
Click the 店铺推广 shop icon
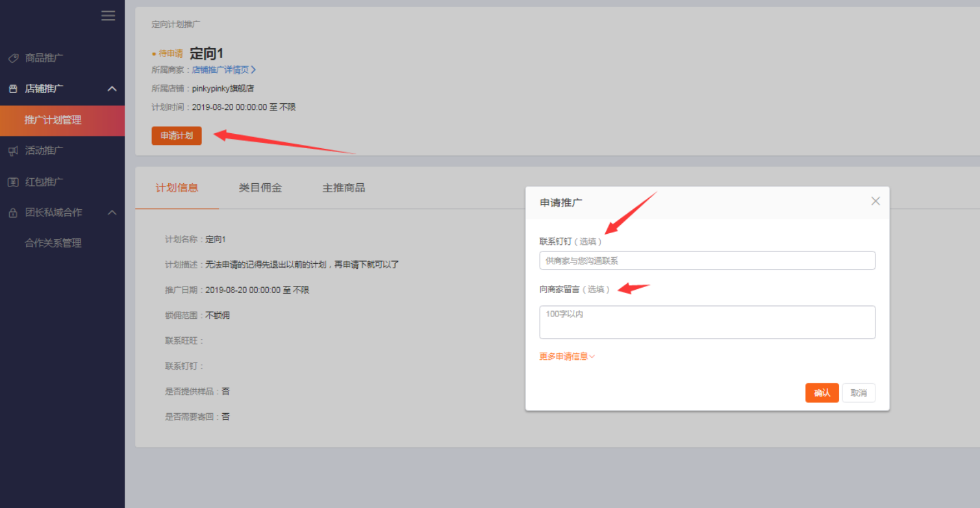coord(13,89)
